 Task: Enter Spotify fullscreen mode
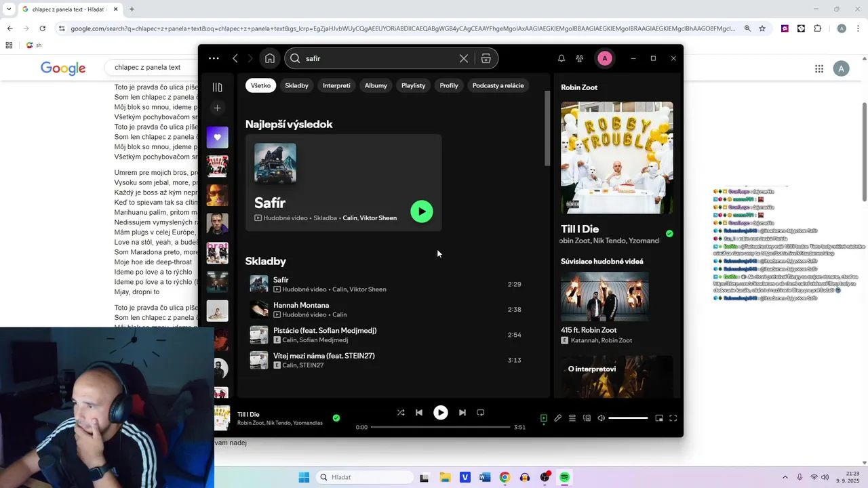pos(673,418)
